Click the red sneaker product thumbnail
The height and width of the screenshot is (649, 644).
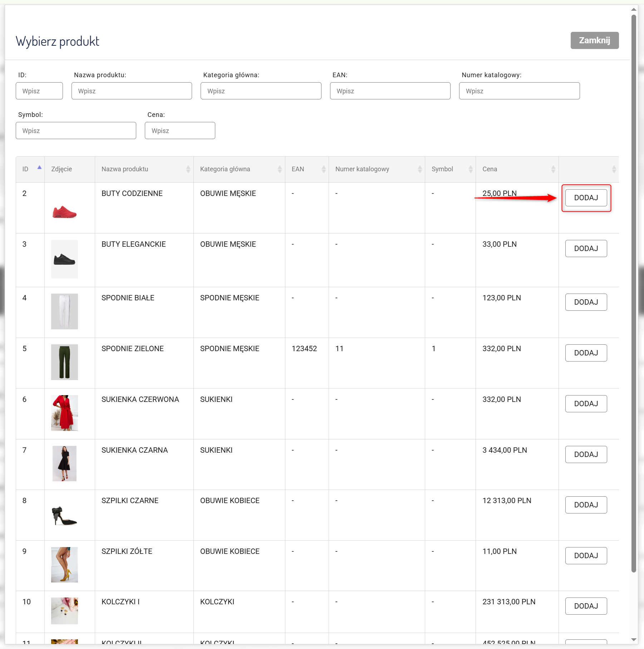[x=65, y=212]
